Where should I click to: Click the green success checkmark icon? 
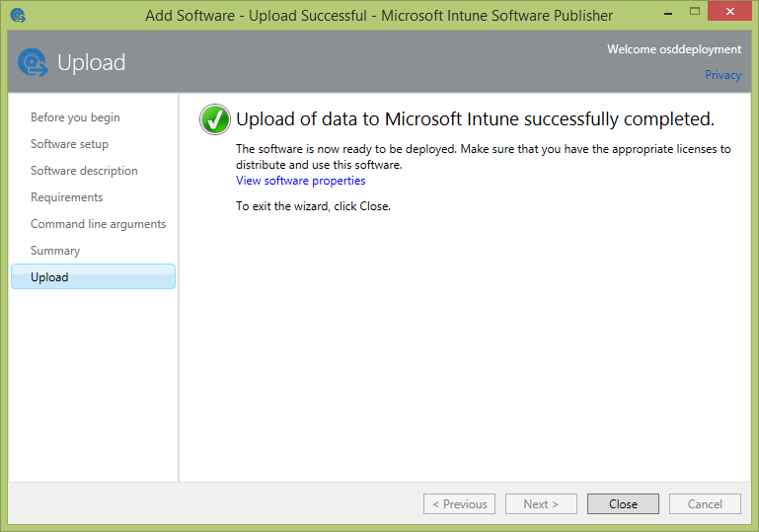pyautogui.click(x=214, y=119)
